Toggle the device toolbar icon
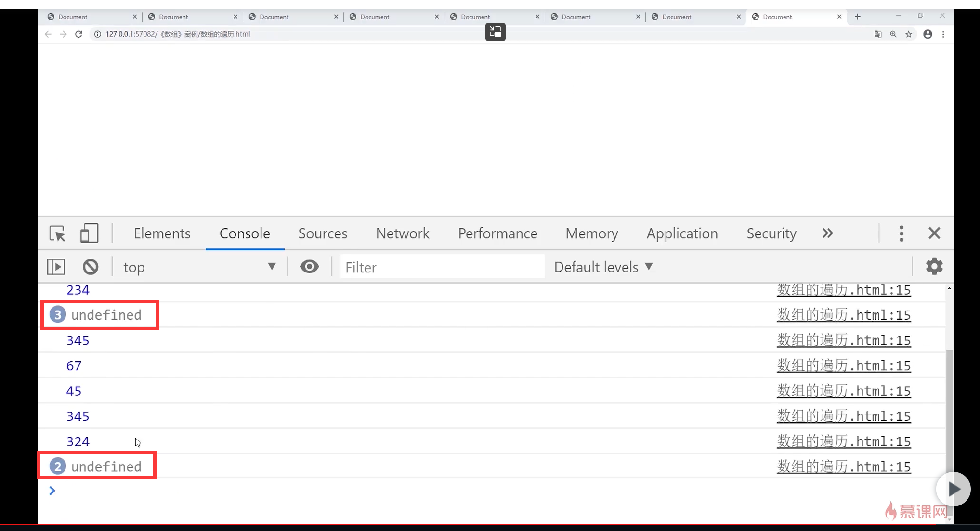This screenshot has width=980, height=531. coord(89,233)
